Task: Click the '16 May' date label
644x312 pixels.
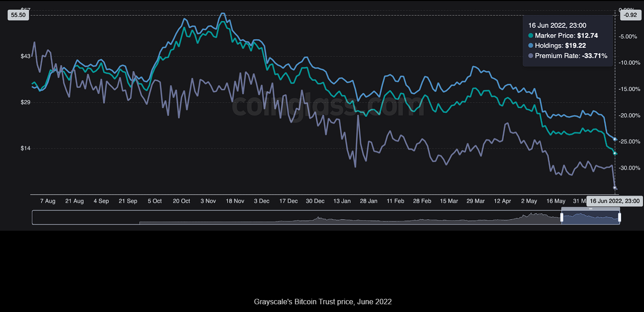Action: (x=556, y=201)
